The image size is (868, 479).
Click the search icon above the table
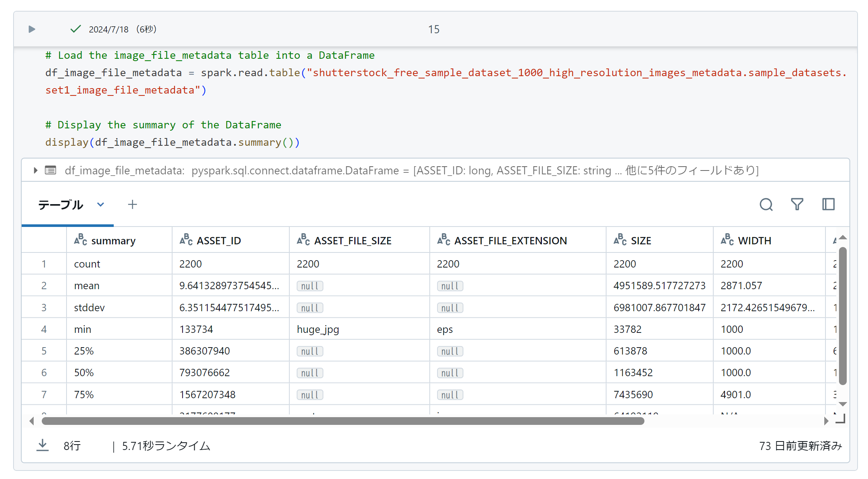click(766, 205)
